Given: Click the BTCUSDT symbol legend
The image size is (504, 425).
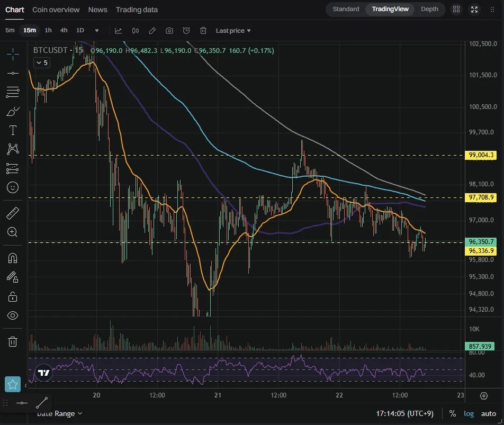Looking at the screenshot, I should coord(50,50).
